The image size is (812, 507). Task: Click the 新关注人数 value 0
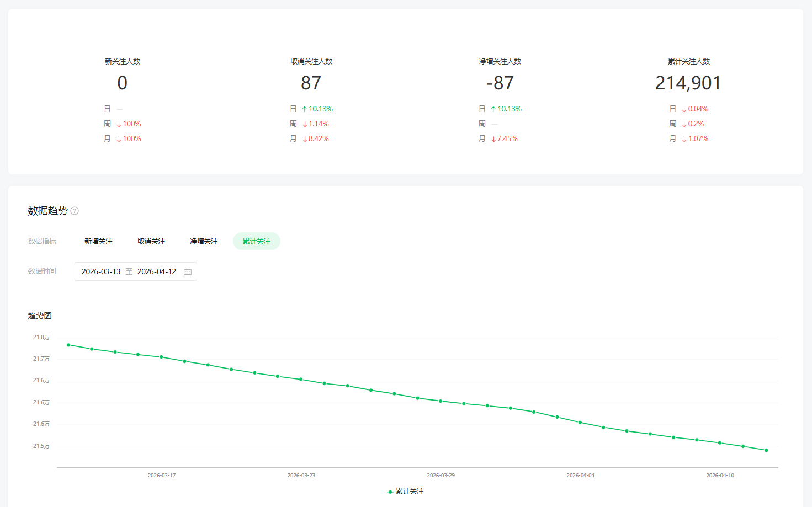tap(122, 83)
